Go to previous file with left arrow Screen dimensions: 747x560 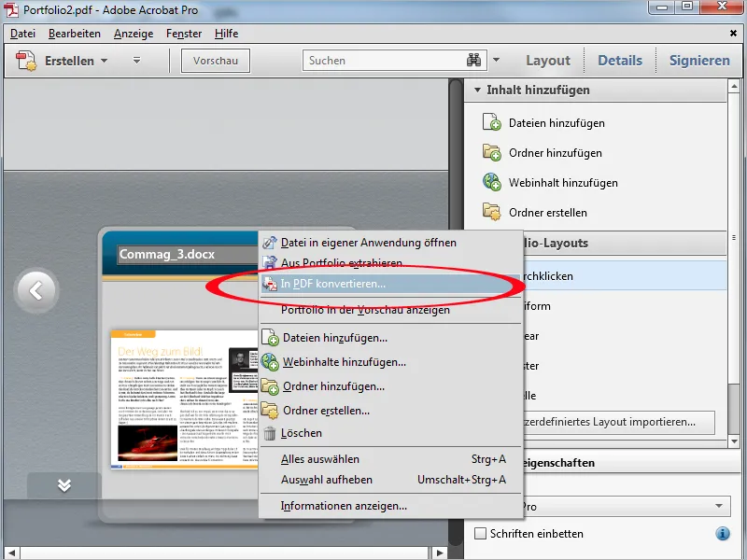36,290
